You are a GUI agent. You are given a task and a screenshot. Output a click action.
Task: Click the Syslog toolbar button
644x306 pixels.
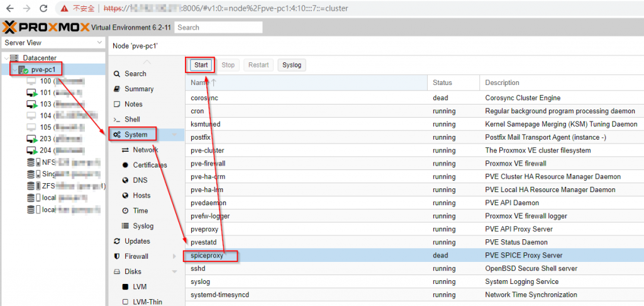click(292, 65)
